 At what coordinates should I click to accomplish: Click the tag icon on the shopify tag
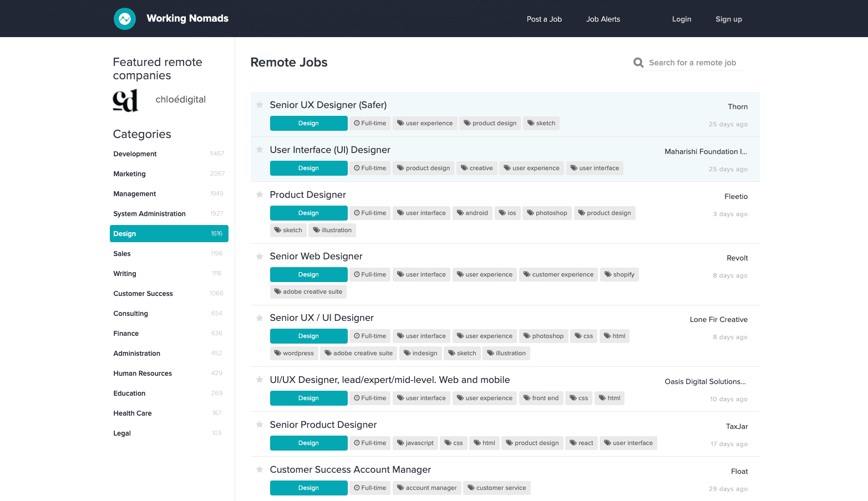pos(608,274)
